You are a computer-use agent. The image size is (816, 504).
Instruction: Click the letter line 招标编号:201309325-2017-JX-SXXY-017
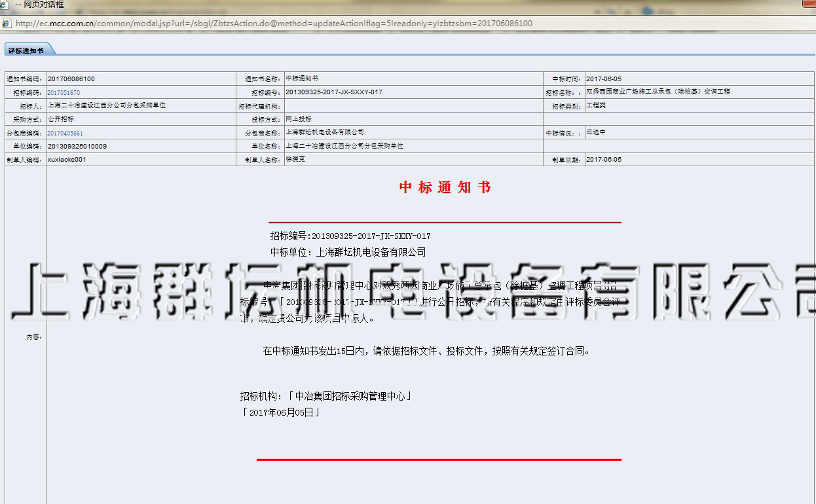(350, 236)
